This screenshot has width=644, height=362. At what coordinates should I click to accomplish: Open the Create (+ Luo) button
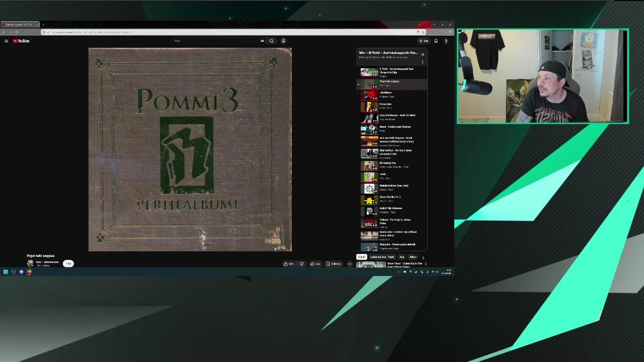pos(424,41)
